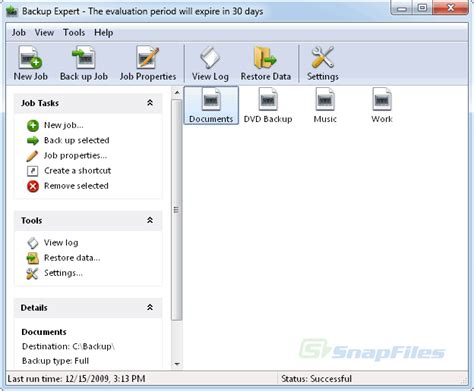
Task: Minimize the Backup Expert window
Action: click(x=402, y=8)
